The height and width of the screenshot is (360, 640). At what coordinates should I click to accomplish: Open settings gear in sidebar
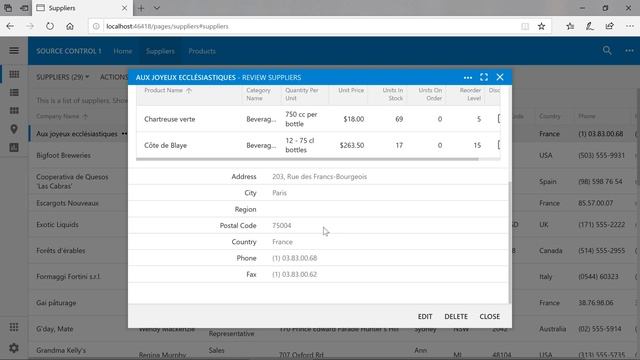pos(14,348)
